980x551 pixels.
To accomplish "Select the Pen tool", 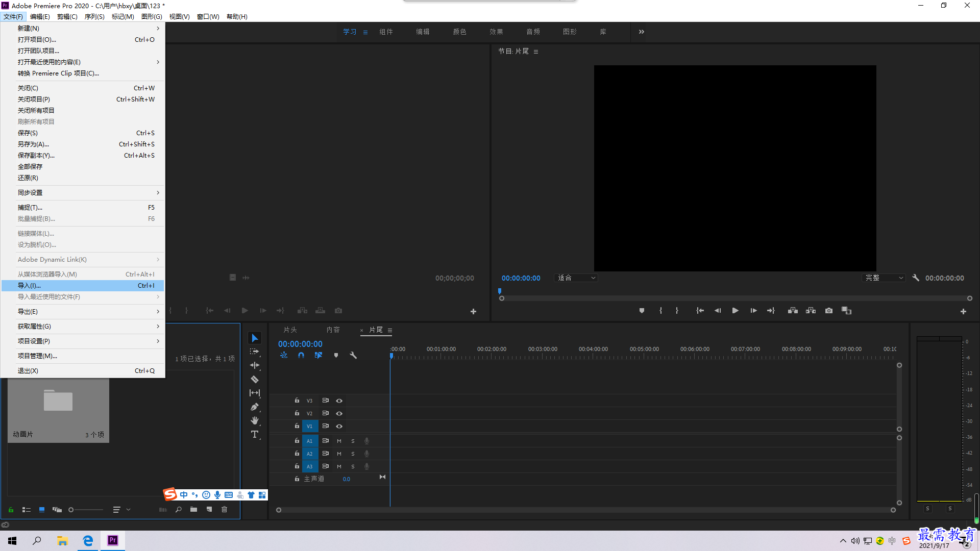I will (255, 407).
